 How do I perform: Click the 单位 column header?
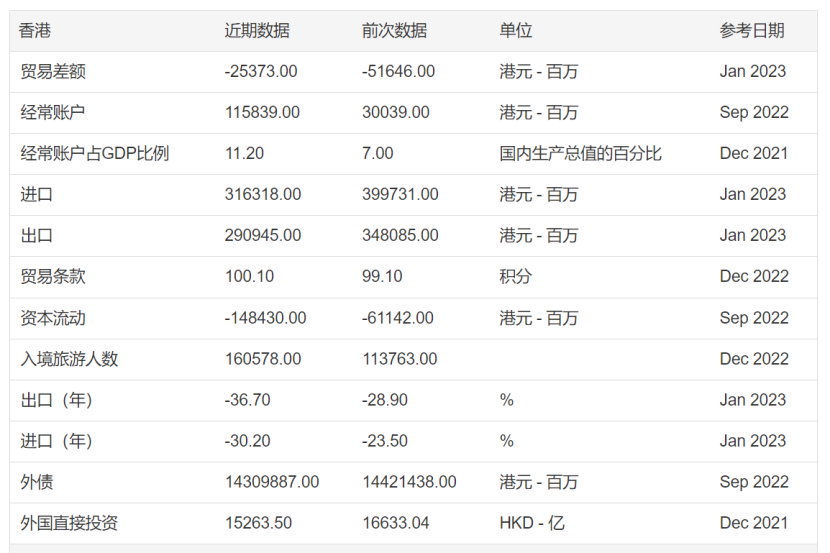(516, 30)
